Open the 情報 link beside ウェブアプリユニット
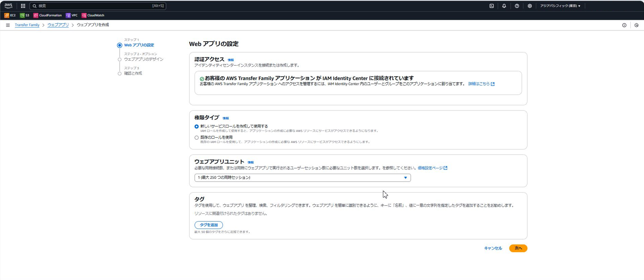Image resolution: width=644 pixels, height=280 pixels. (x=251, y=162)
